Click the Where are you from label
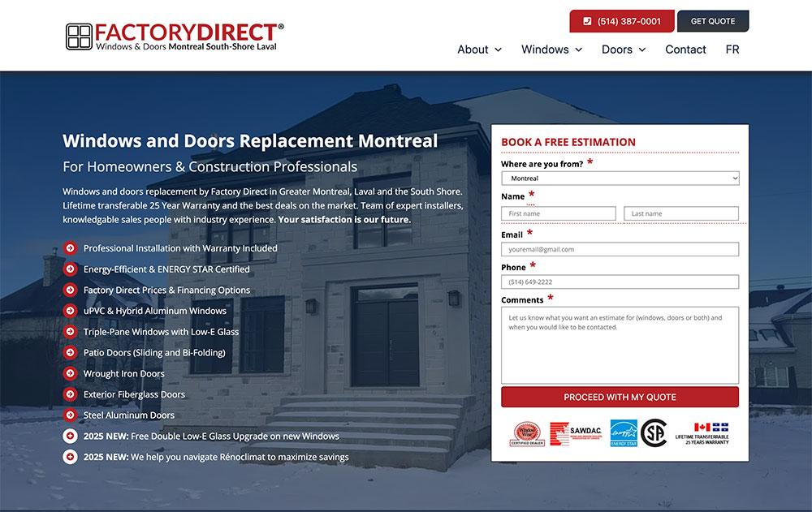 point(542,164)
